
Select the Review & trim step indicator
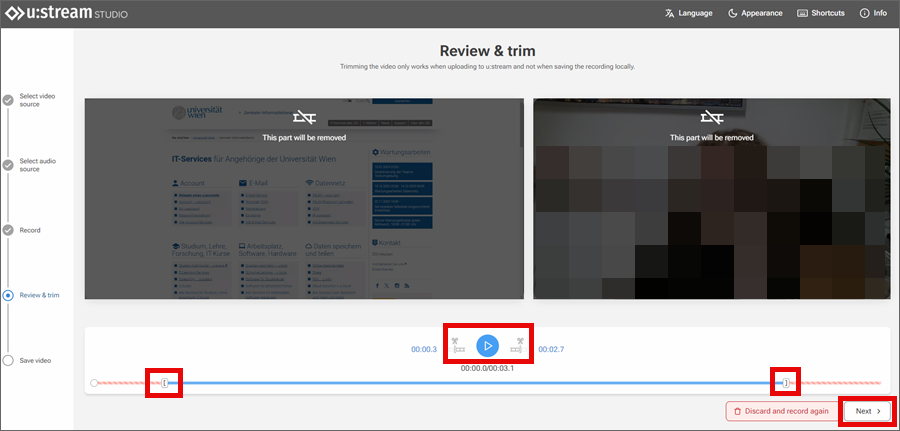9,295
